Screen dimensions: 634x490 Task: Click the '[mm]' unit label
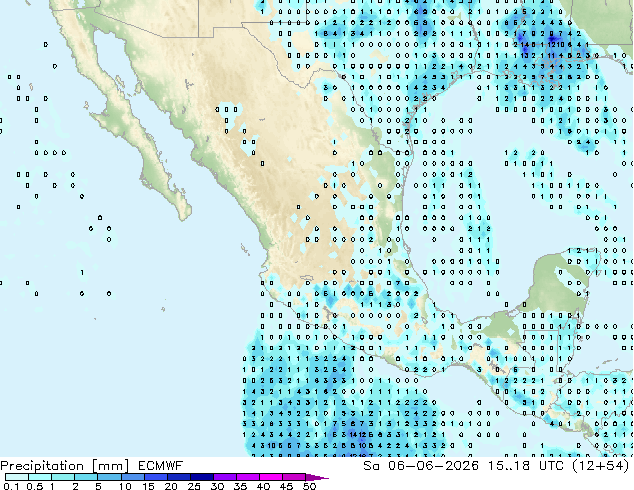[x=111, y=466]
